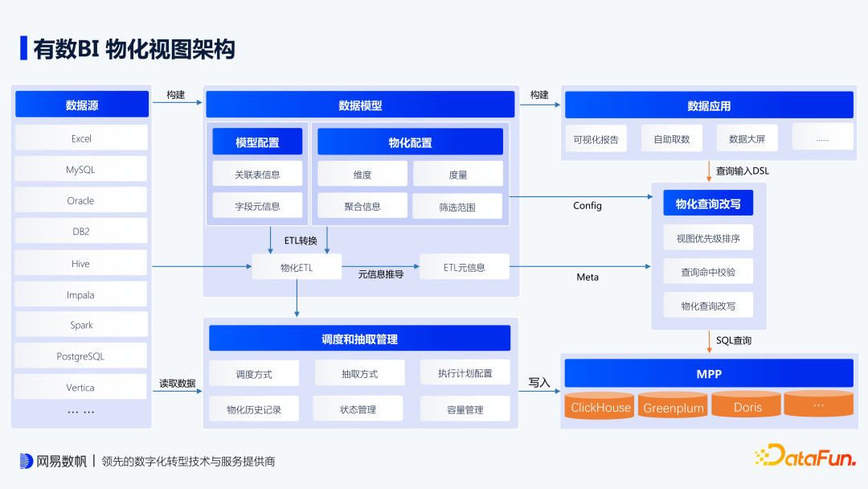Screen dimensions: 868x489
Task: Open the 调度和抽取管理 header menu
Action: point(358,338)
